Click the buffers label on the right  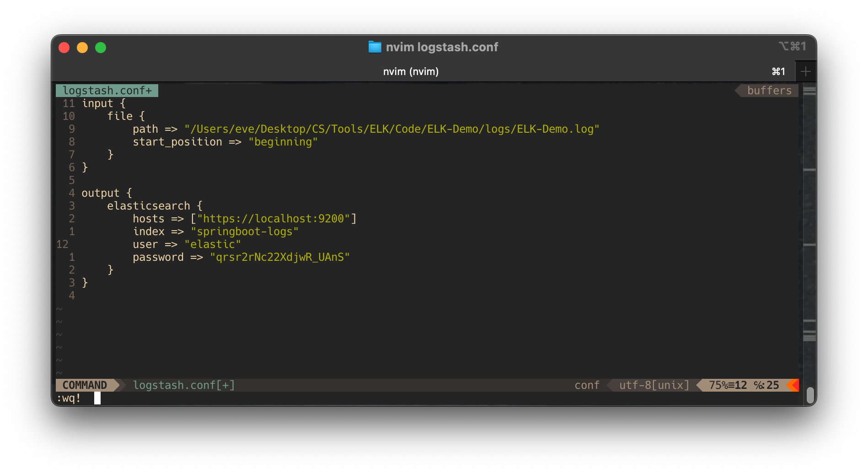point(769,90)
